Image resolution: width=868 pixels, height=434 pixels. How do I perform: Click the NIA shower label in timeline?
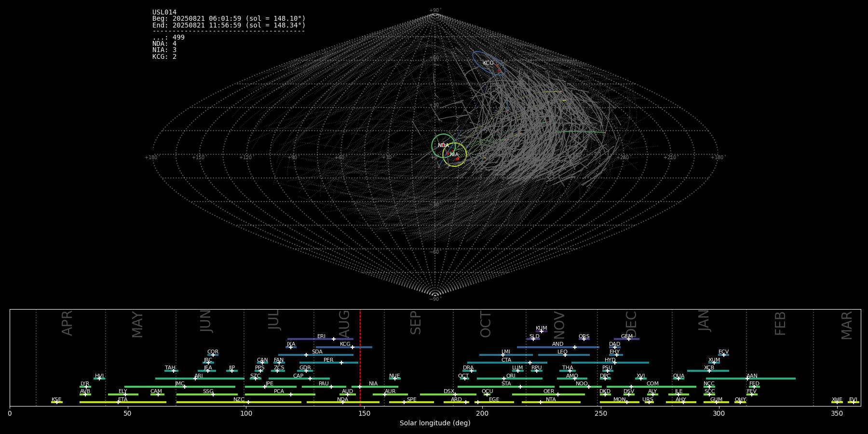(373, 384)
